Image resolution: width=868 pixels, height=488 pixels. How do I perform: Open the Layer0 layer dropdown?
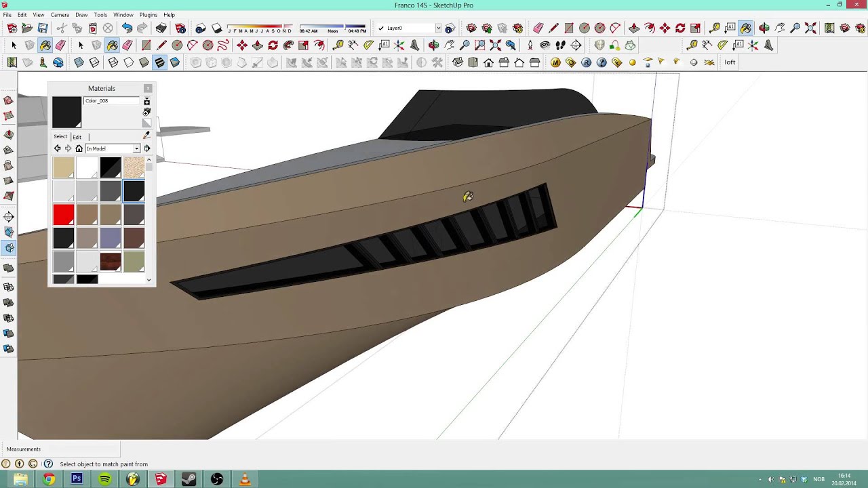click(x=438, y=28)
